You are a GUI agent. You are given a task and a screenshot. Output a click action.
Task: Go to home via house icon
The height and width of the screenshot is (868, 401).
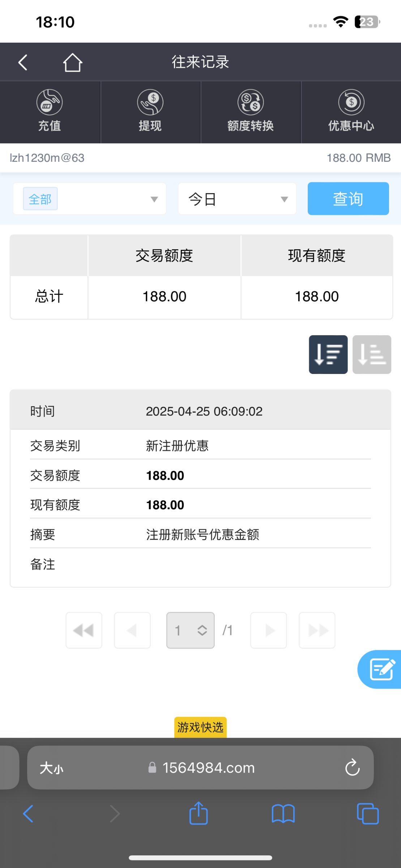point(73,62)
